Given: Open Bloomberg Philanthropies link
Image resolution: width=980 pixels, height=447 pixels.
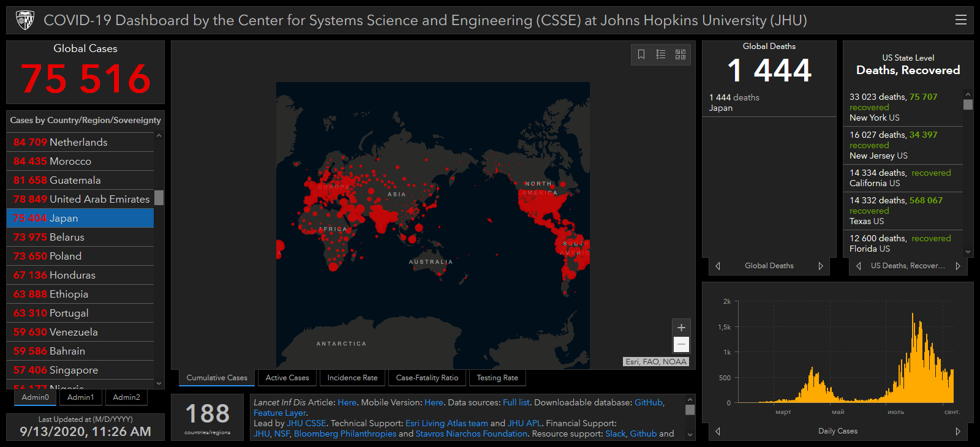Looking at the screenshot, I should click(345, 434).
